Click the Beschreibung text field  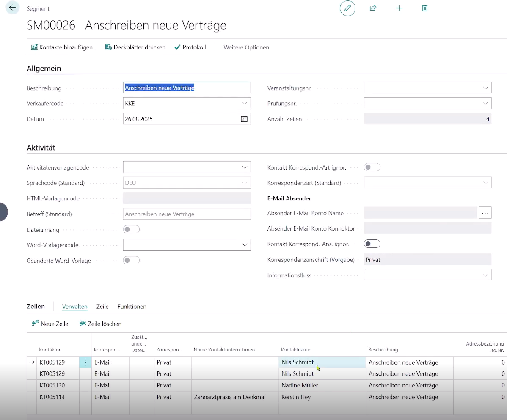[187, 88]
